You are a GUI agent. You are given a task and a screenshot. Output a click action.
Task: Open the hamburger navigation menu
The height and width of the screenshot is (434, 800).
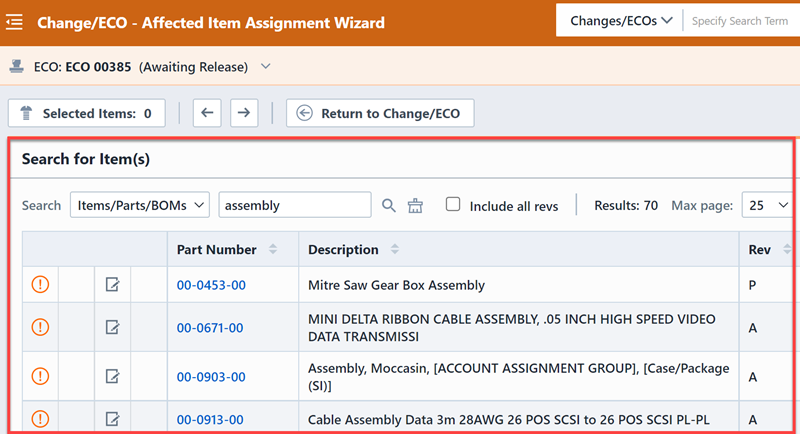point(14,22)
